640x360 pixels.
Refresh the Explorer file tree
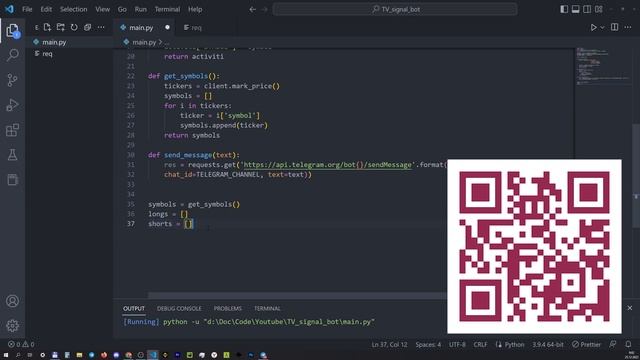pos(74,27)
